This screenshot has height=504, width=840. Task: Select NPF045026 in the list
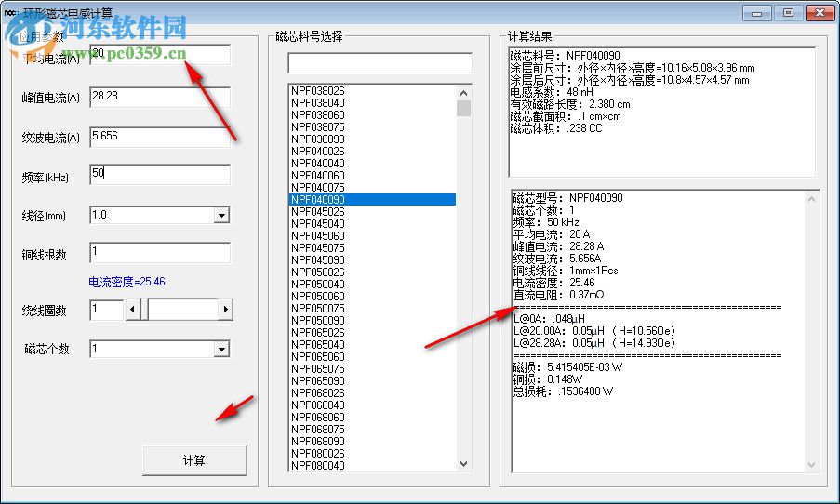point(372,212)
